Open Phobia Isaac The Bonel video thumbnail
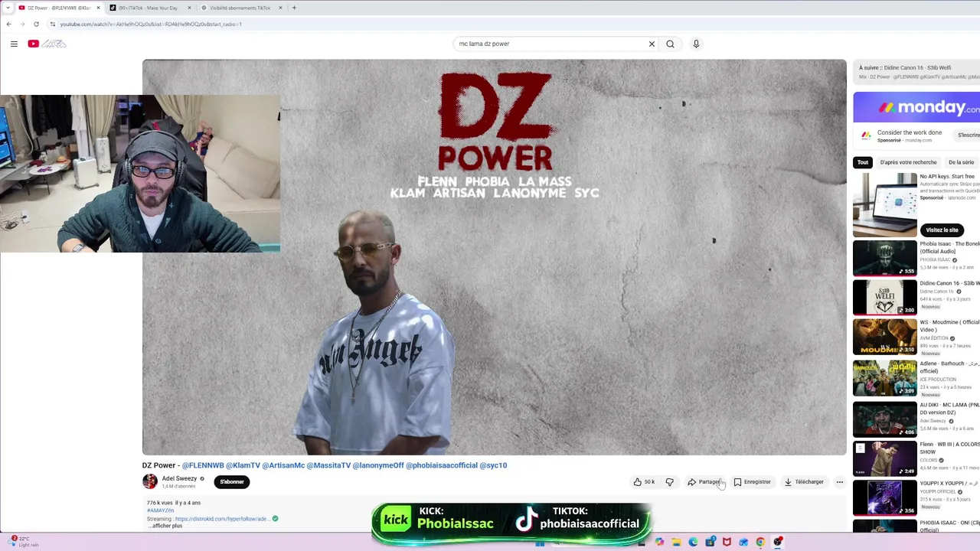980x551 pixels. pyautogui.click(x=885, y=258)
